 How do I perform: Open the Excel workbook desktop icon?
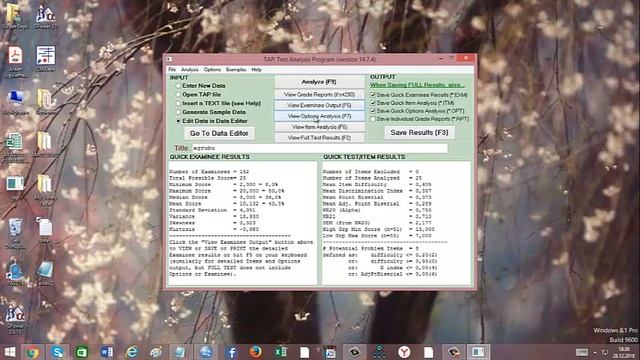[x=16, y=148]
